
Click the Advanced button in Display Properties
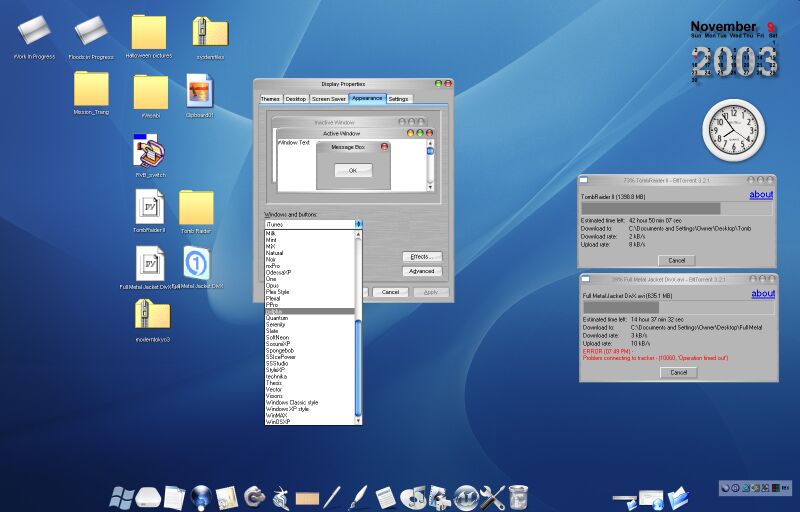click(x=422, y=271)
